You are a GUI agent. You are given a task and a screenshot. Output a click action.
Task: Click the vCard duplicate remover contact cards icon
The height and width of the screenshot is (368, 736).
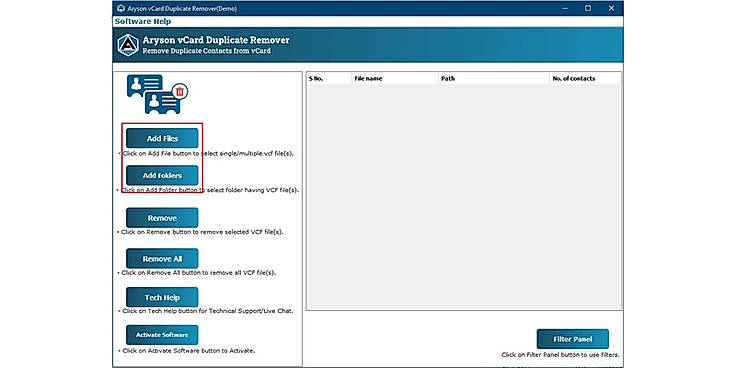pos(157,94)
